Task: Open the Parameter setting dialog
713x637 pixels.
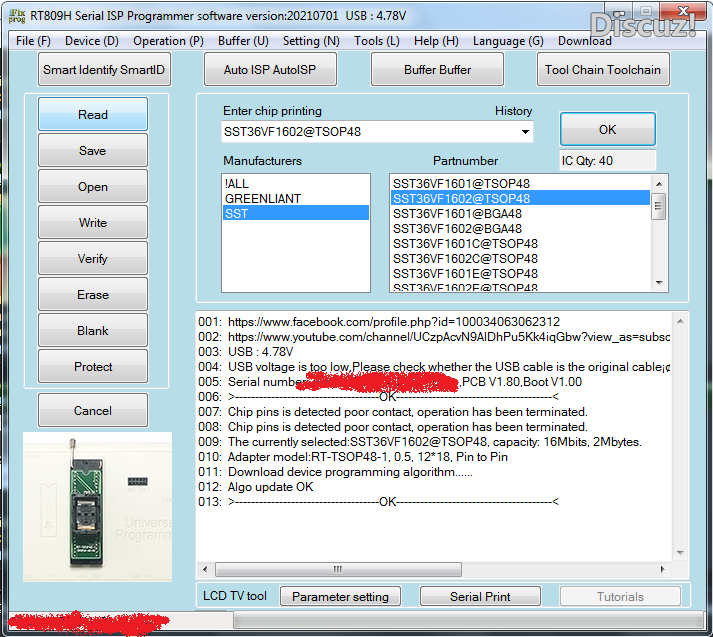Action: (x=340, y=597)
